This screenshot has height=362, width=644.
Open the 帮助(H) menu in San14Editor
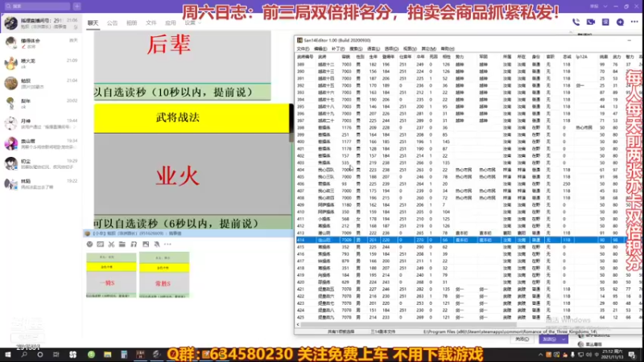tap(448, 49)
